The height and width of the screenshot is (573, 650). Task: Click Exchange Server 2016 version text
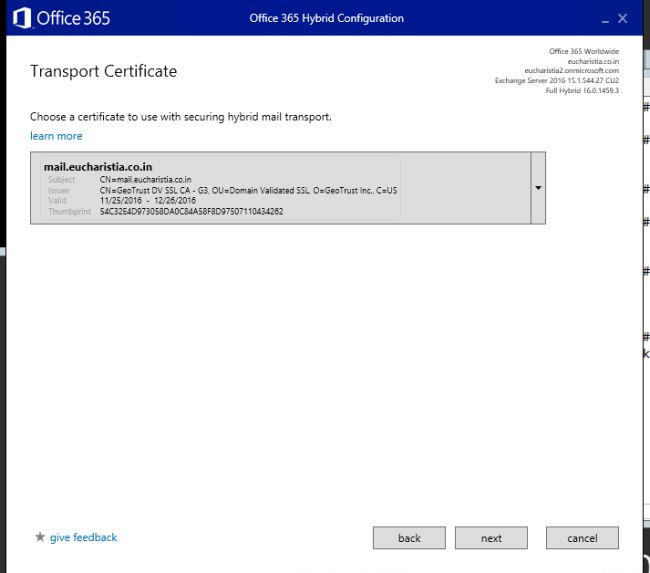[557, 80]
